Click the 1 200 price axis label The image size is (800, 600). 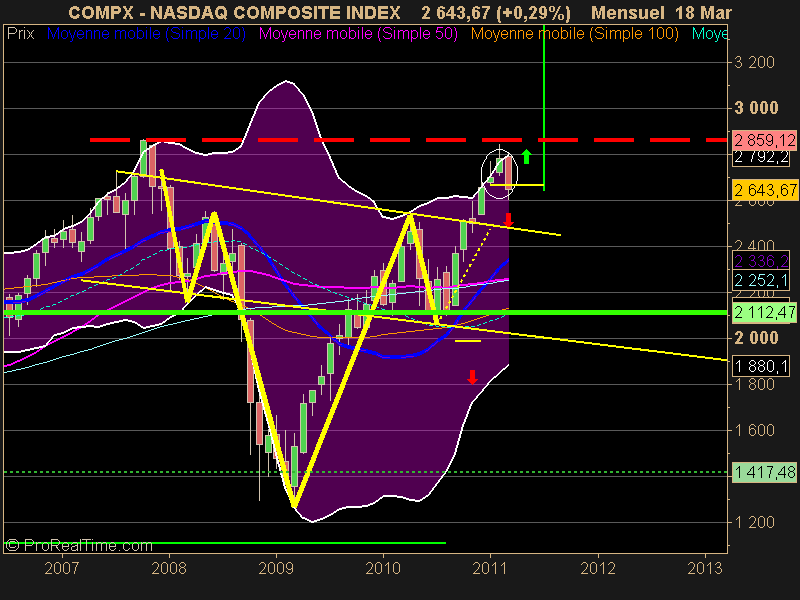(754, 522)
